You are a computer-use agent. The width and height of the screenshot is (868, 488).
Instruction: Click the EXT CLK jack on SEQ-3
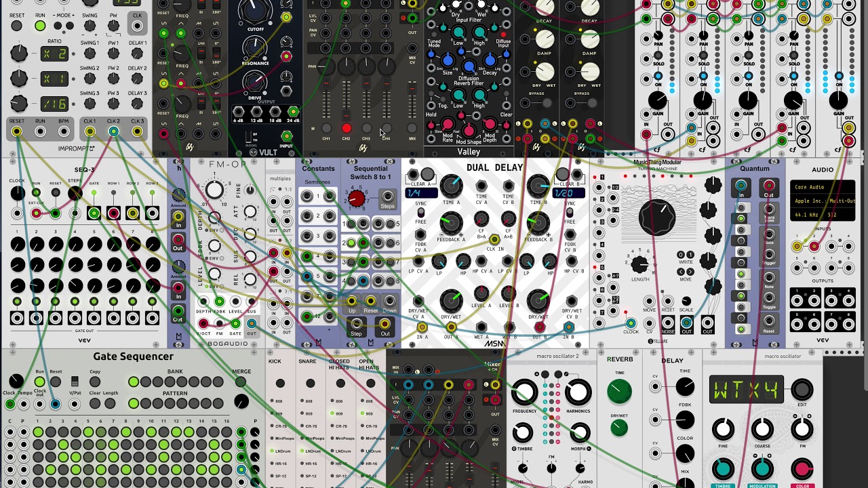pyautogui.click(x=36, y=213)
